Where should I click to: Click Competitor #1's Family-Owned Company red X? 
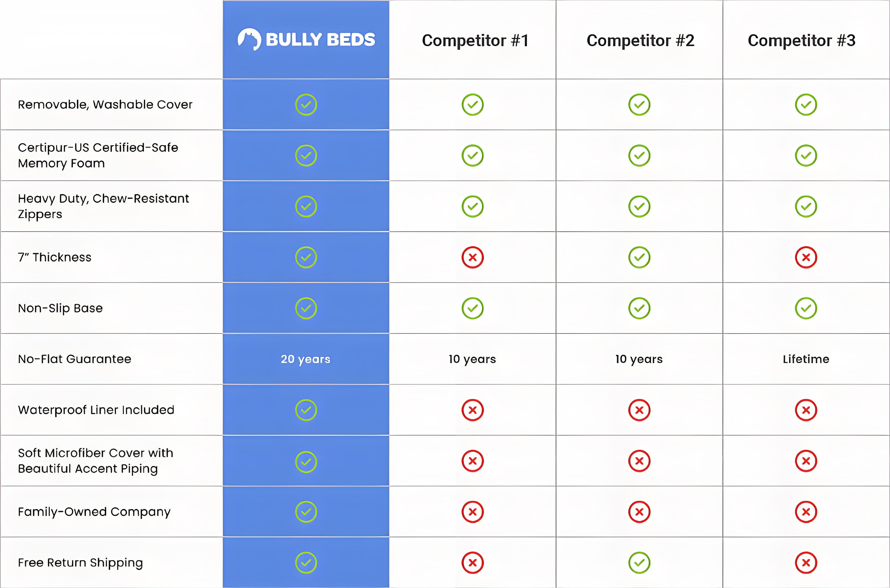473,512
